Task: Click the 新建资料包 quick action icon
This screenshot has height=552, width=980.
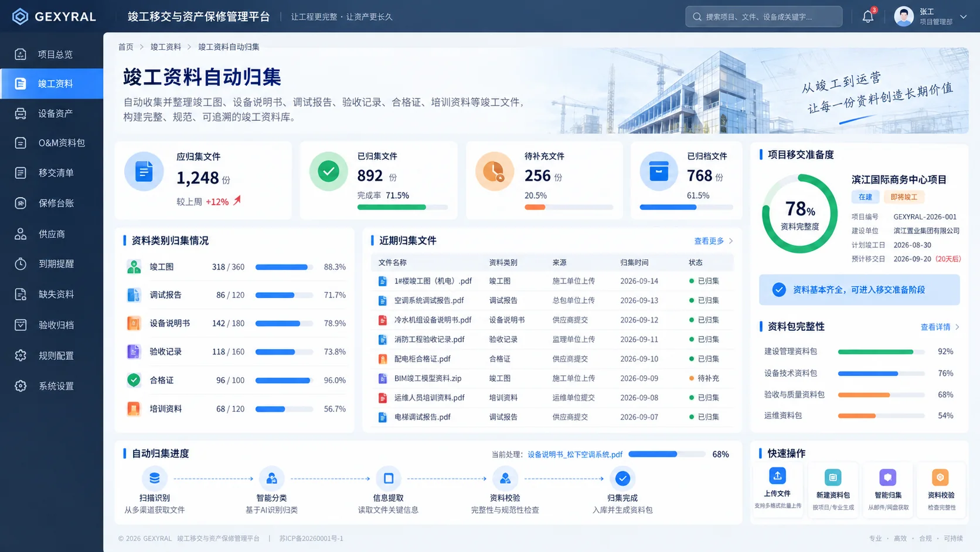Action: [833, 478]
